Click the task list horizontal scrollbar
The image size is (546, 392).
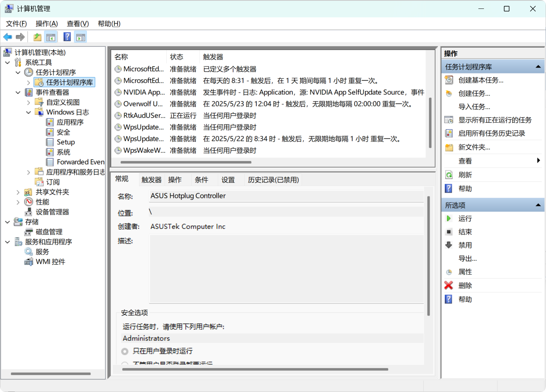186,162
